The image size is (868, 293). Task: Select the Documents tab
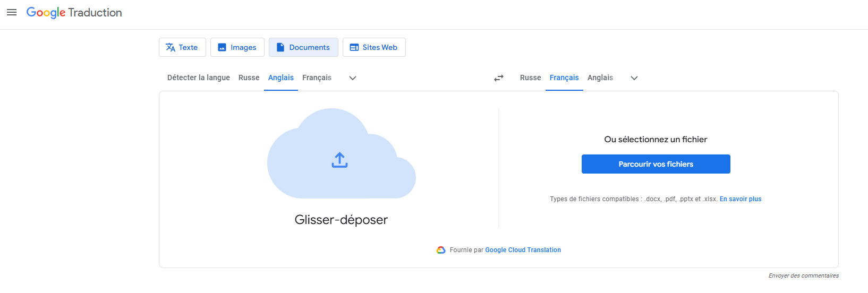pos(303,47)
